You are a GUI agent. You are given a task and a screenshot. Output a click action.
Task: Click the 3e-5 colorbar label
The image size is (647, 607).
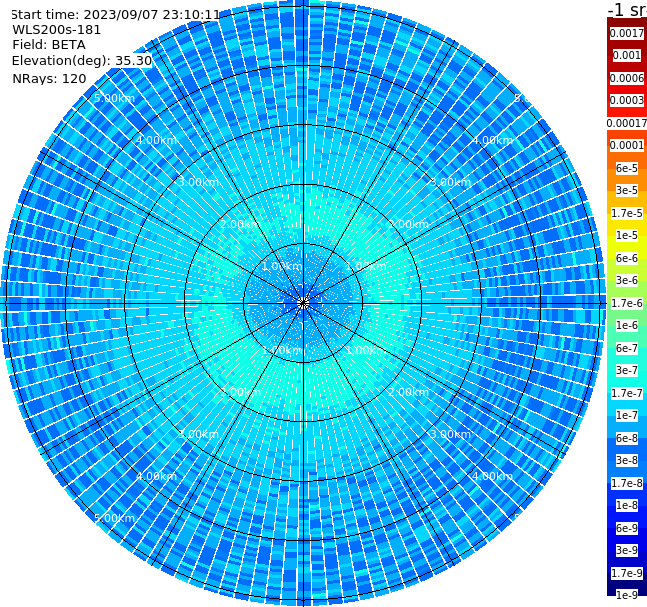[x=626, y=190]
